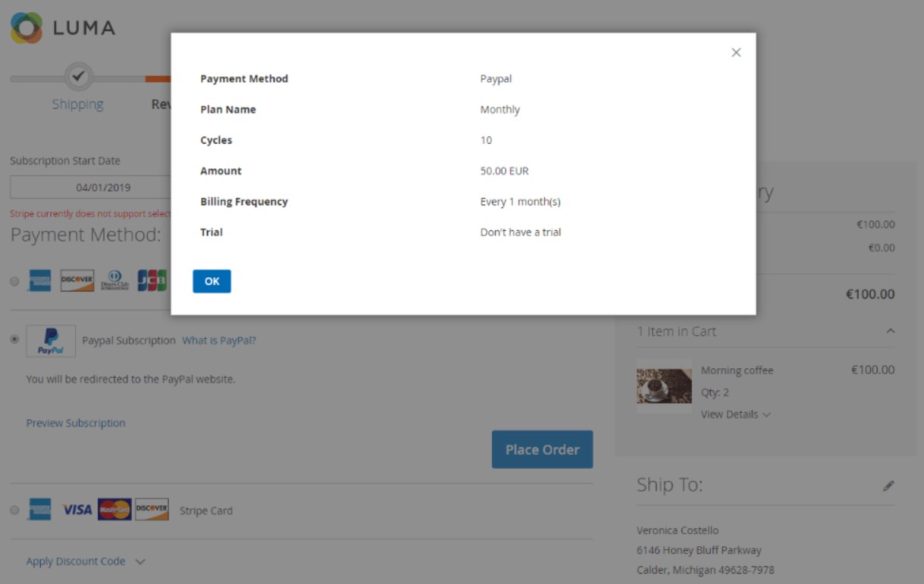Click the LUMA logo icon
The height and width of the screenshot is (584, 924).
tap(27, 28)
